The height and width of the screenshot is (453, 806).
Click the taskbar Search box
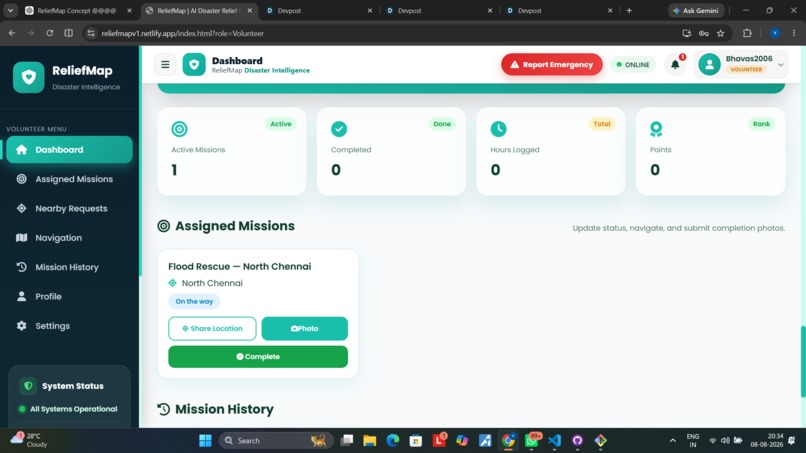[x=276, y=441]
